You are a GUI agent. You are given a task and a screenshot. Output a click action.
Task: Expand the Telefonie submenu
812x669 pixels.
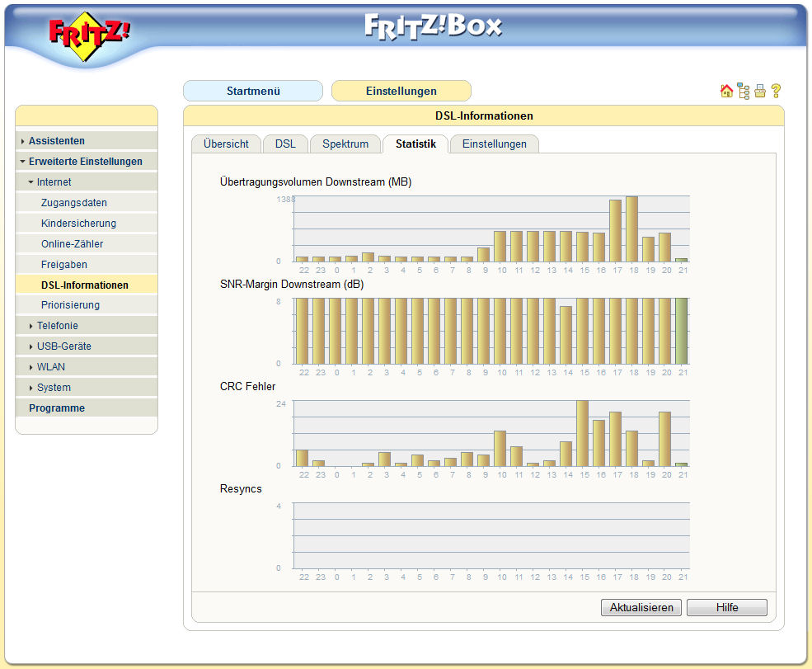[x=57, y=326]
